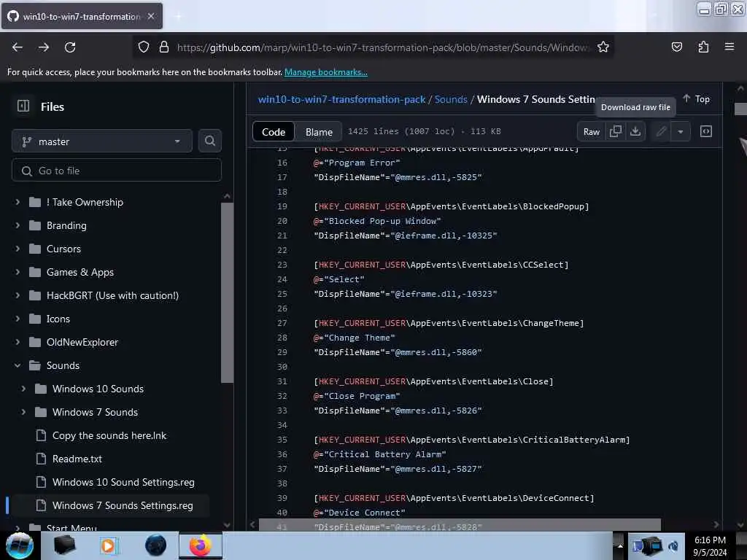The image size is (747, 560).
Task: Open the Sounds breadcrumb link
Action: coord(451,99)
